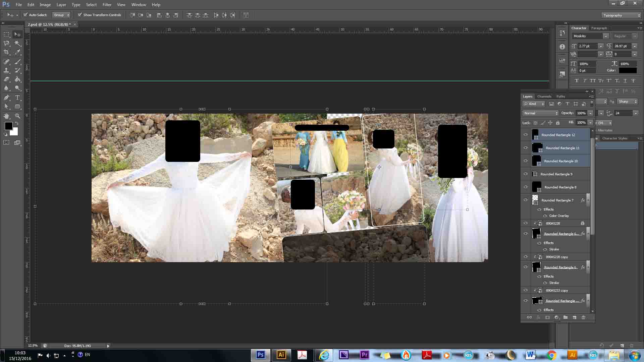Select the Crop tool

6,52
